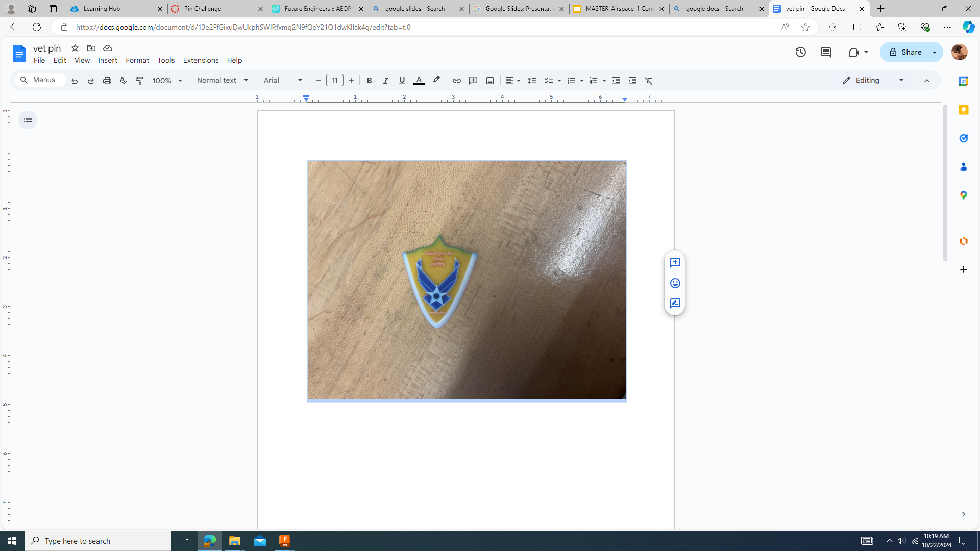Toggle italic formatting
Image resolution: width=980 pixels, height=551 pixels.
click(x=386, y=81)
